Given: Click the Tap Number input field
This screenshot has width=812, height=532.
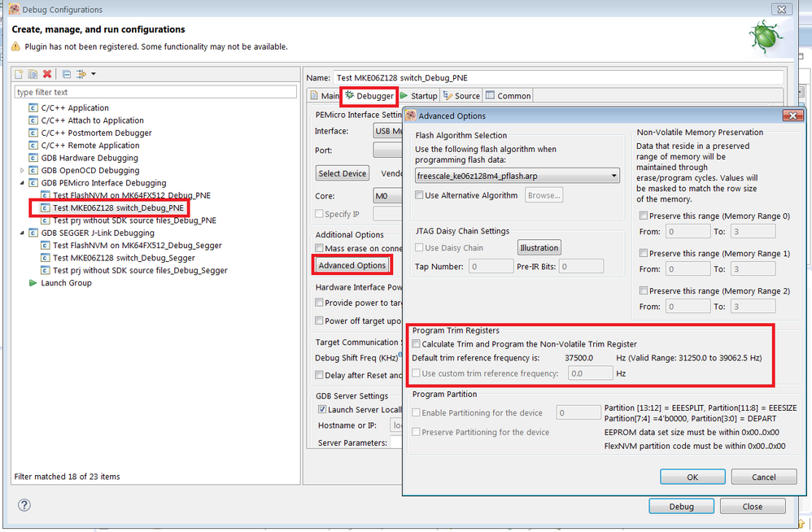Looking at the screenshot, I should tap(491, 267).
